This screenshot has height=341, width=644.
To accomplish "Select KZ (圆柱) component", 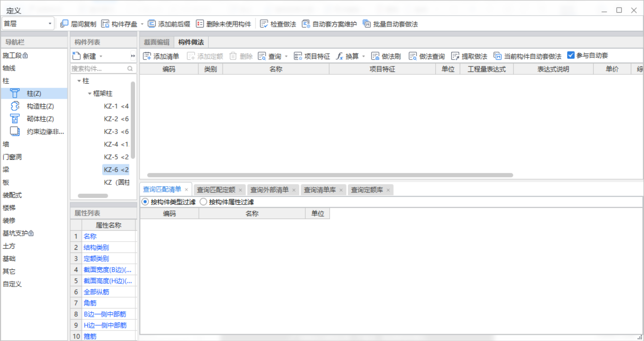I will (117, 182).
